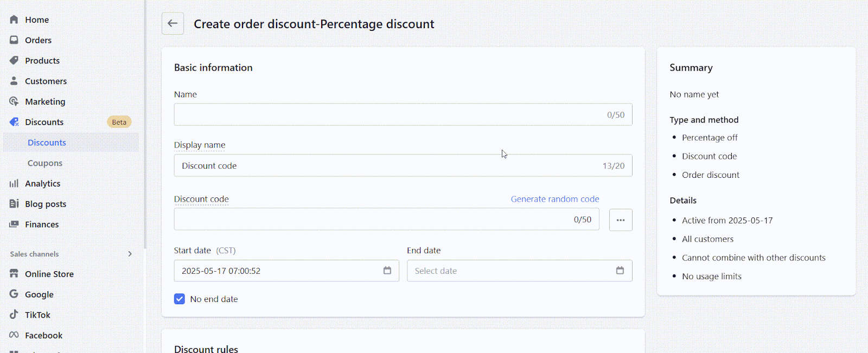Open the Marketing target icon
868x353 pixels.
(x=14, y=101)
